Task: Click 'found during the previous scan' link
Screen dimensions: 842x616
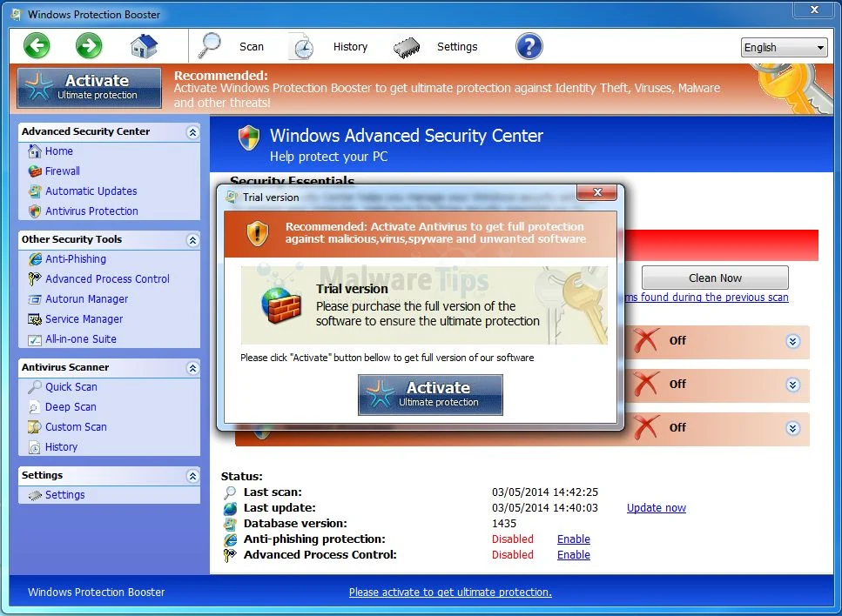Action: click(x=707, y=298)
